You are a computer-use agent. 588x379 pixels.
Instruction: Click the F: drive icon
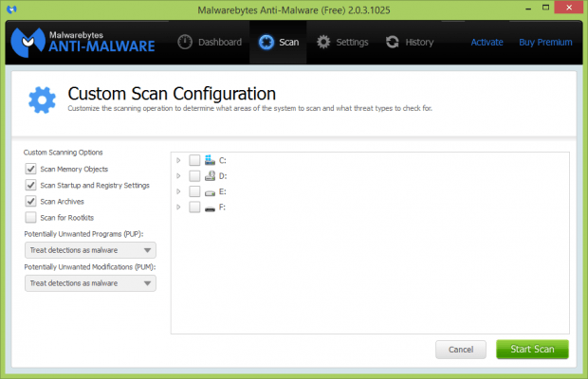[x=210, y=208]
